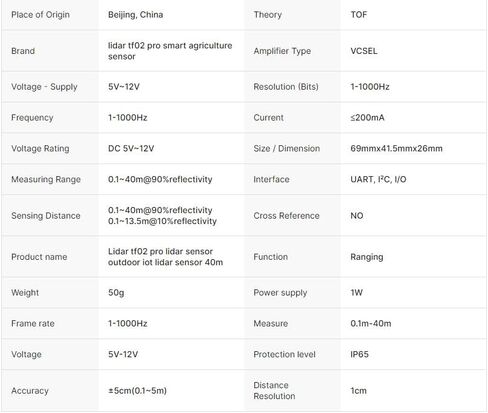Click the ±5cm(0.1~5m) accuracy value
Image resolution: width=488 pixels, height=413 pixels.
[x=137, y=390]
